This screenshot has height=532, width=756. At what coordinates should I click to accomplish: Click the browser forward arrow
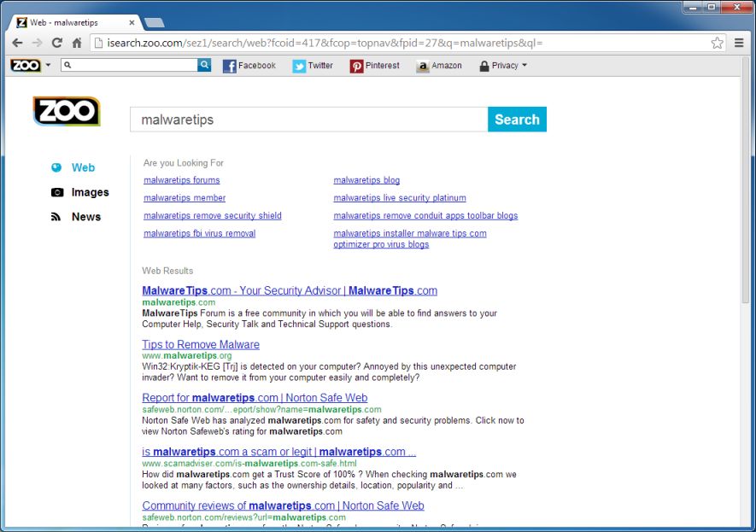tap(37, 43)
